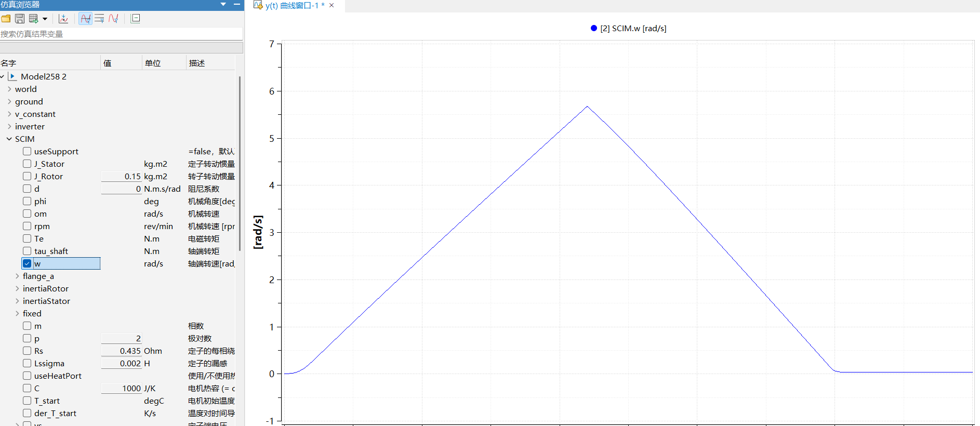This screenshot has width=980, height=426.
Task: Expand the inertiaStator node
Action: (x=17, y=301)
